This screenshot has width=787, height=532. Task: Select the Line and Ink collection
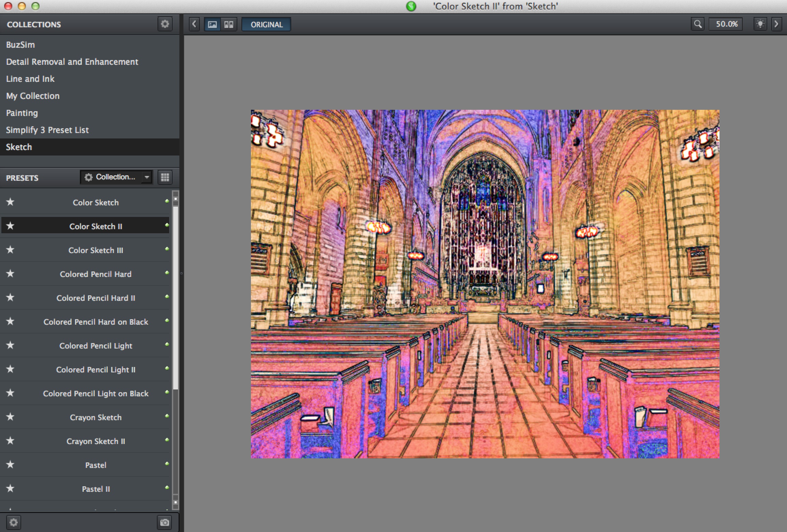tap(89, 79)
